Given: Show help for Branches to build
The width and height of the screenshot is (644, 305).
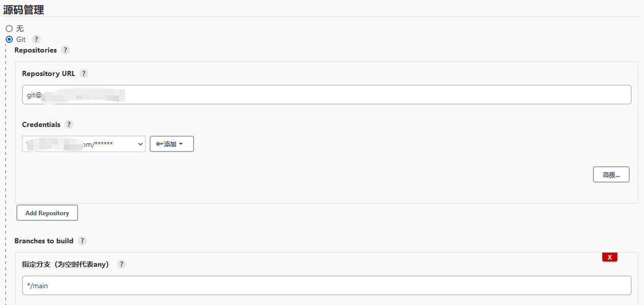Looking at the screenshot, I should [x=82, y=241].
